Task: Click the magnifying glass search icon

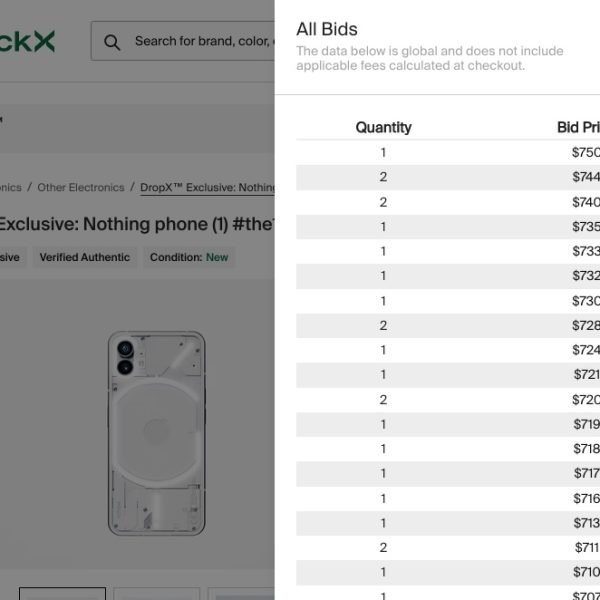Action: pos(112,42)
